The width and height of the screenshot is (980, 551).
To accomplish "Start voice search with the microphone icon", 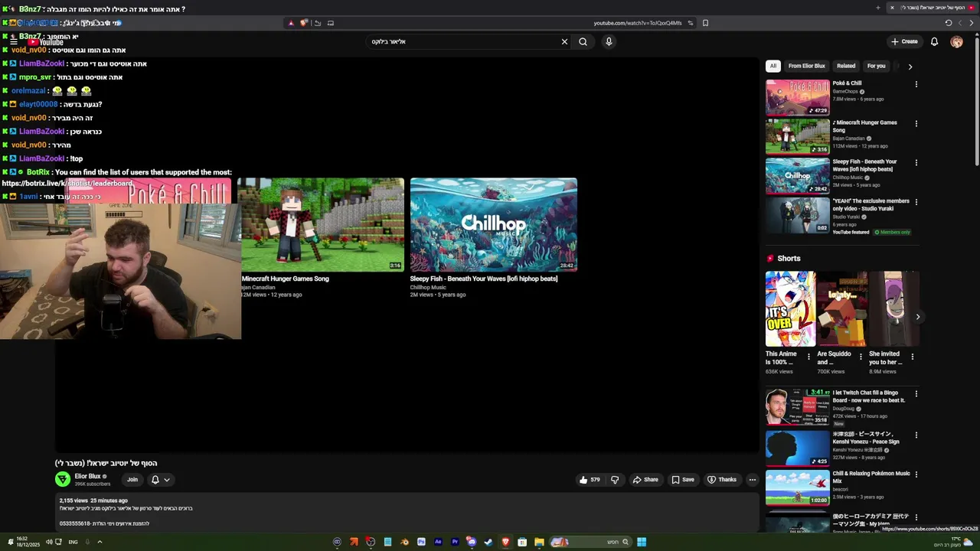I will click(x=609, y=41).
